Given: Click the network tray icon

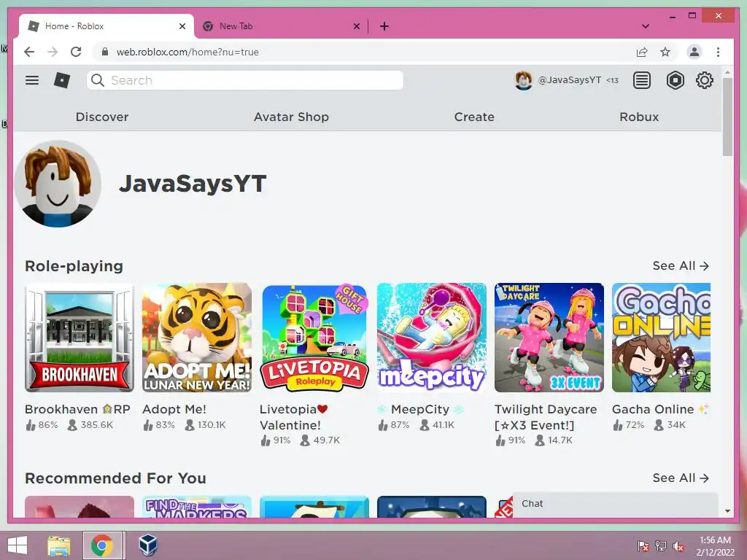Looking at the screenshot, I should [661, 546].
